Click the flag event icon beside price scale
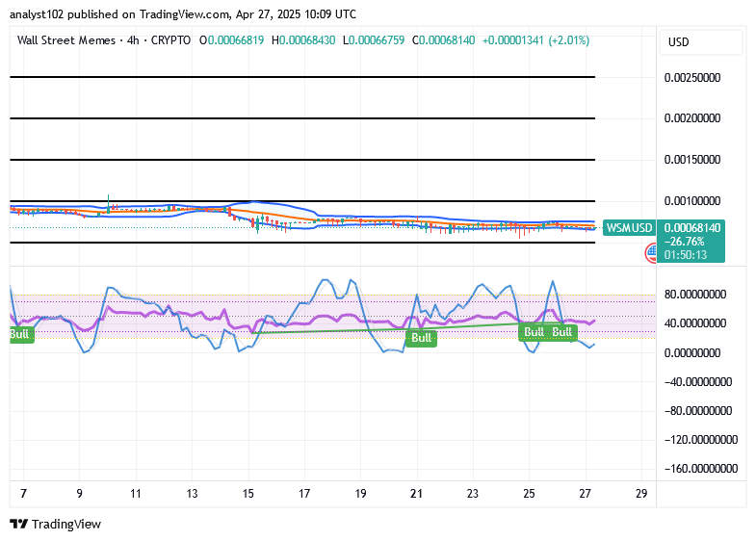 651,253
